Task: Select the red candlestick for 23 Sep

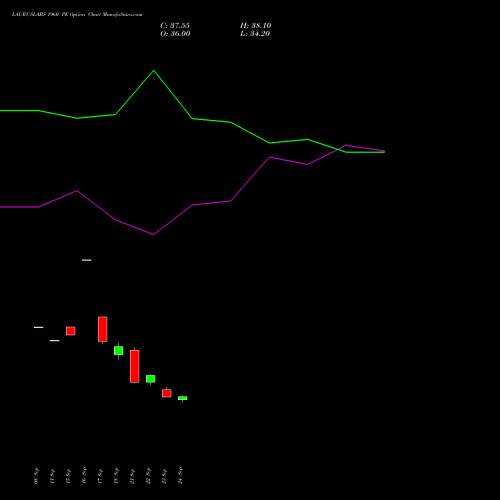Action: [x=167, y=393]
